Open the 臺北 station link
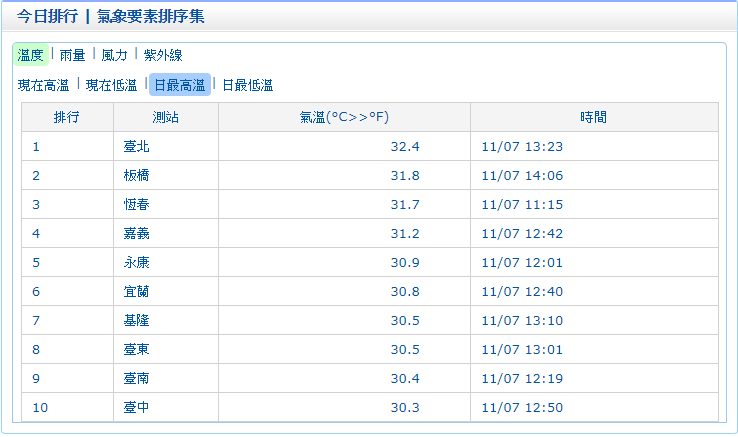The image size is (738, 437). click(136, 146)
